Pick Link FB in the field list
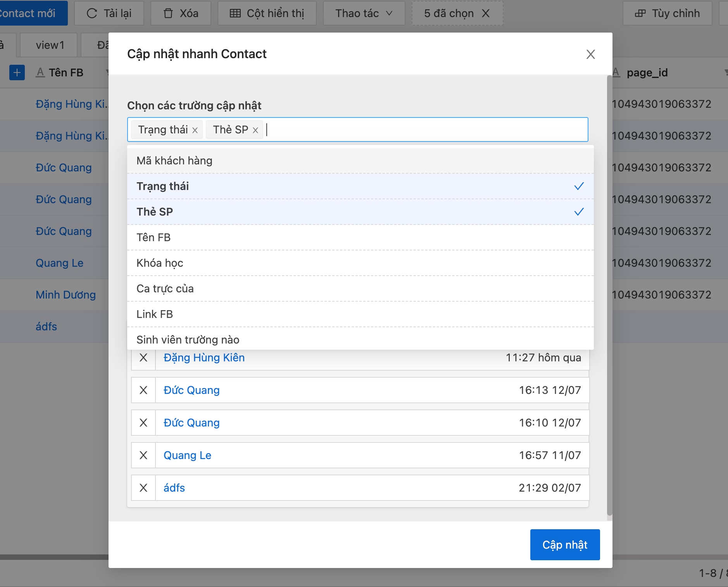Image resolution: width=728 pixels, height=587 pixels. click(360, 314)
